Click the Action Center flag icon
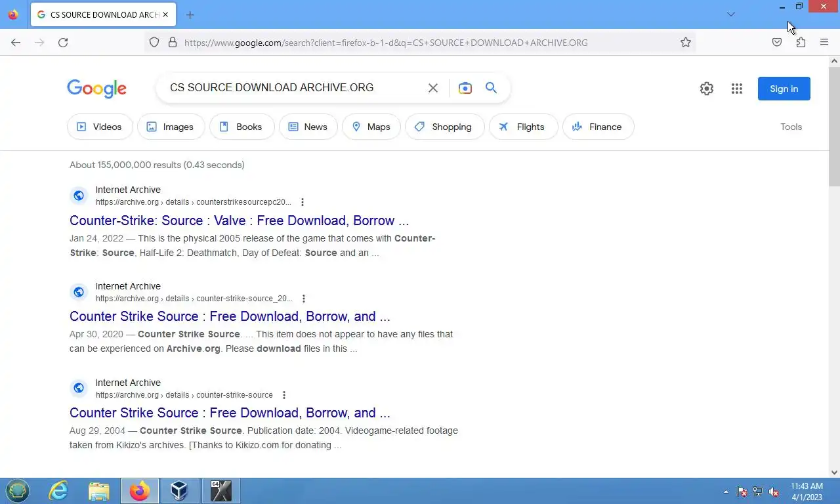 (x=742, y=492)
